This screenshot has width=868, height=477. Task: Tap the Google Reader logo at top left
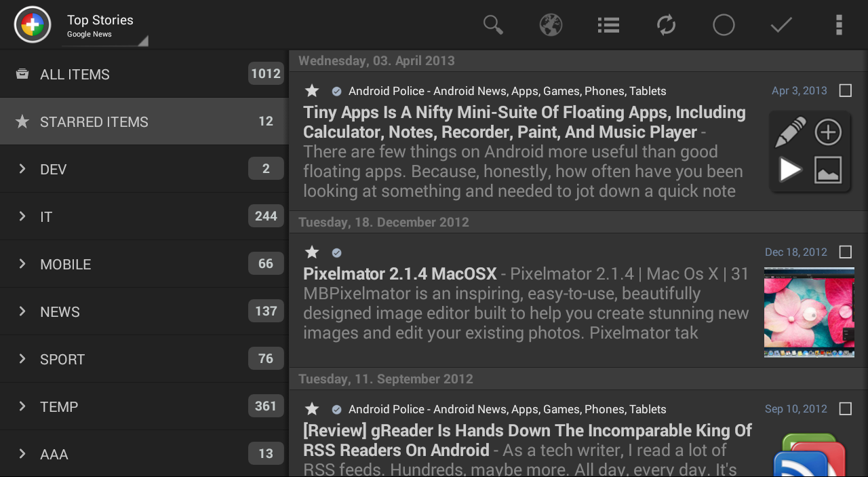pos(32,24)
